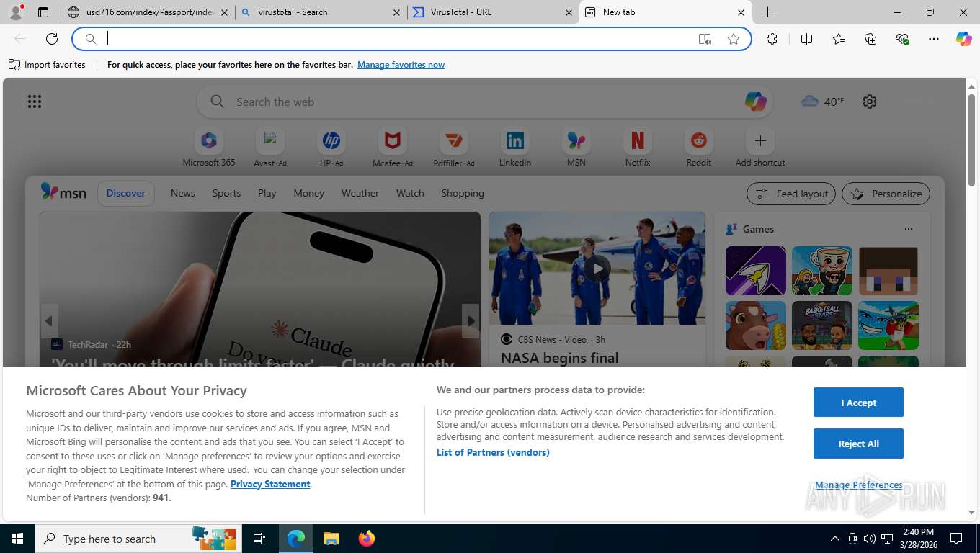The width and height of the screenshot is (980, 553).
Task: Open the Avast ad shortcut
Action: tap(270, 148)
